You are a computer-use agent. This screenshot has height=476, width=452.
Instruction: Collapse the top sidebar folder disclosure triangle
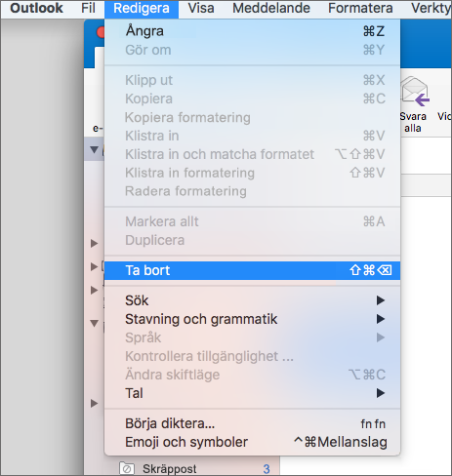coord(94,149)
